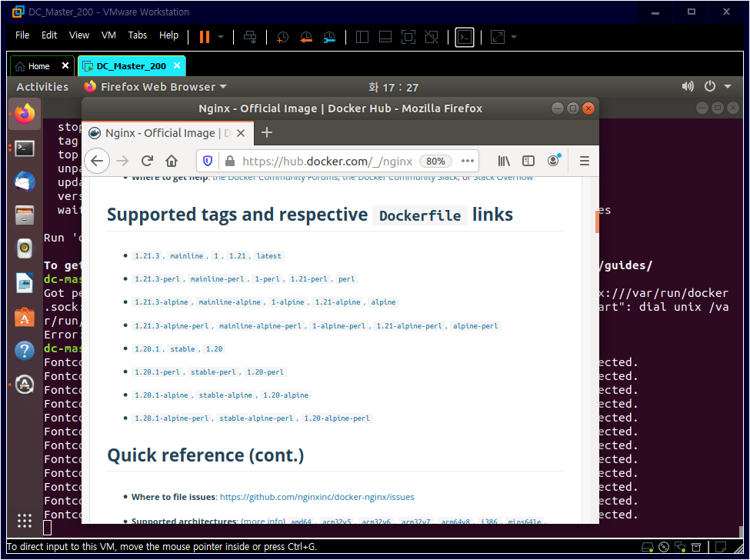Open Firefox Library icon

coord(504,162)
